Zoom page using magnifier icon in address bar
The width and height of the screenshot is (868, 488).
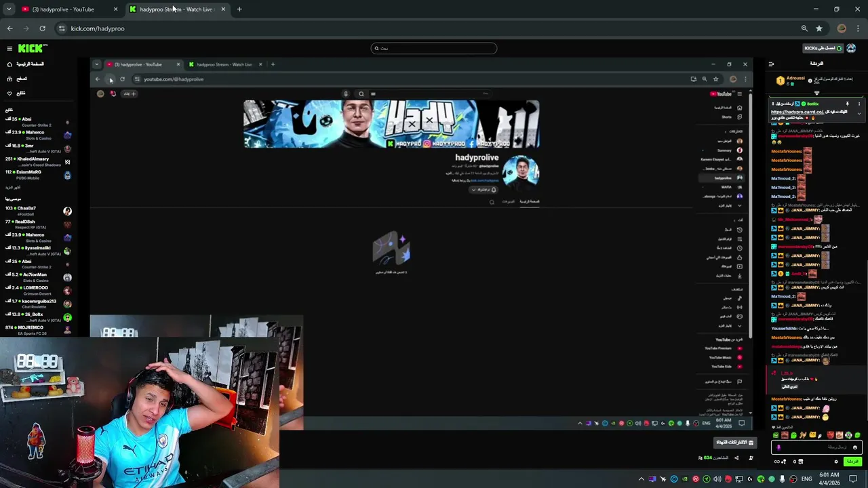click(804, 28)
